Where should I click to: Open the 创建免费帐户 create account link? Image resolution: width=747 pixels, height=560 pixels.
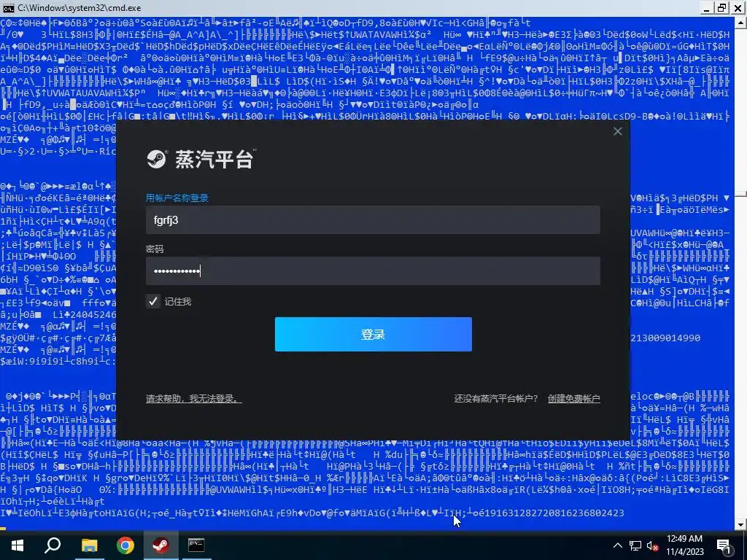click(x=573, y=399)
